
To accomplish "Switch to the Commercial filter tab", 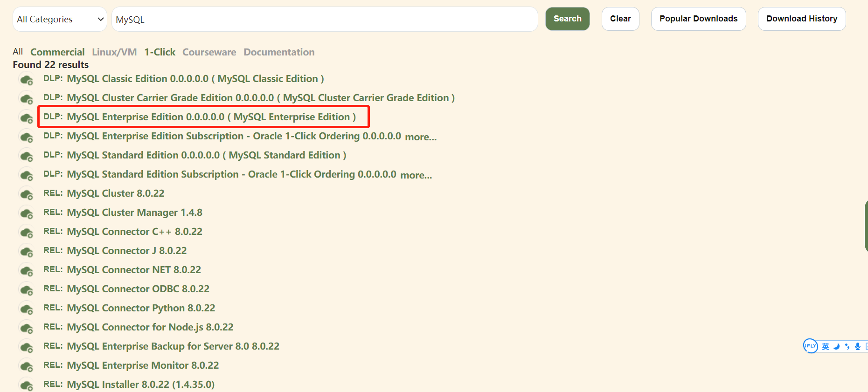I will [57, 52].
